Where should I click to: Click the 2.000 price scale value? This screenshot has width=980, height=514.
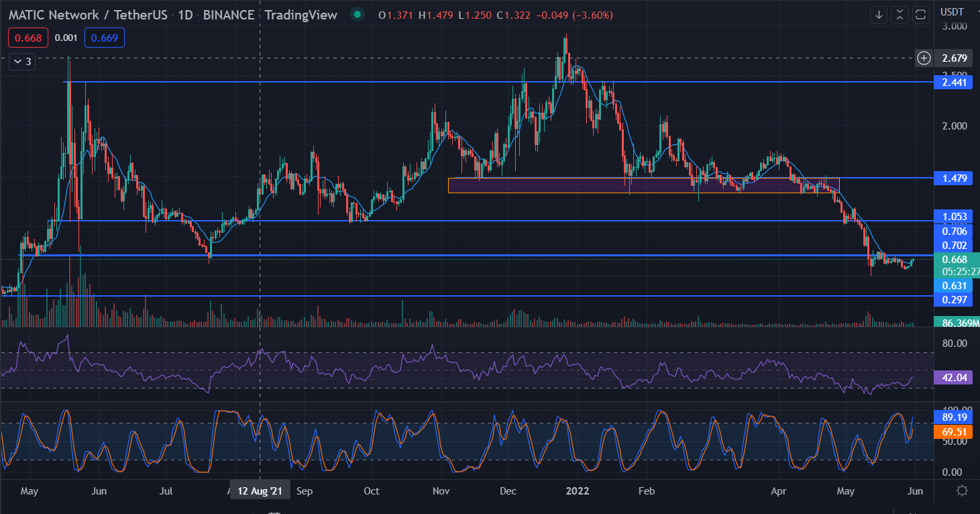[954, 125]
